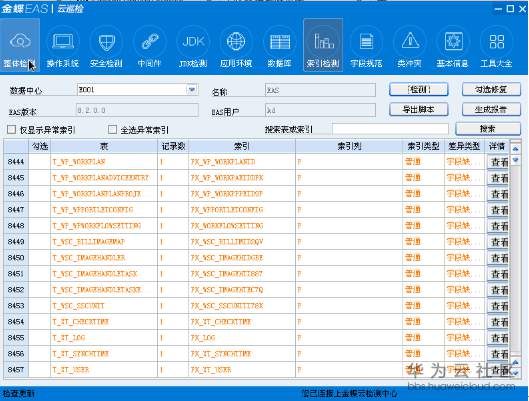This screenshot has width=529, height=401.
Task: Click 查看 for row 8456
Action: [x=498, y=354]
